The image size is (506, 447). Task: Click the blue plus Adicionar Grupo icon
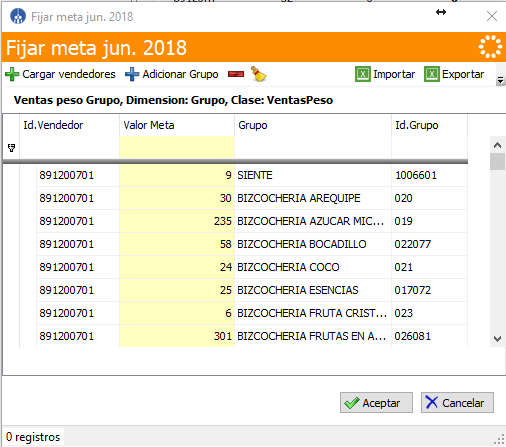pos(132,74)
